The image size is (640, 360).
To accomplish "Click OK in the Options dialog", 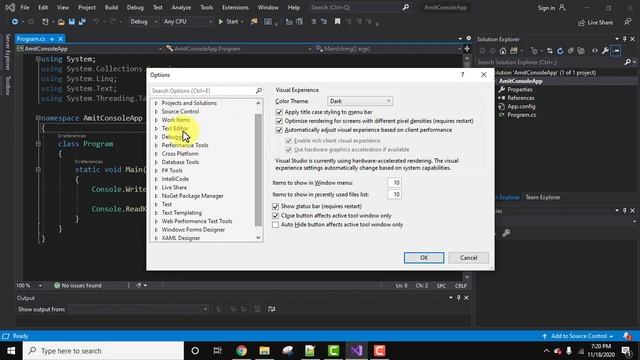I will [424, 258].
